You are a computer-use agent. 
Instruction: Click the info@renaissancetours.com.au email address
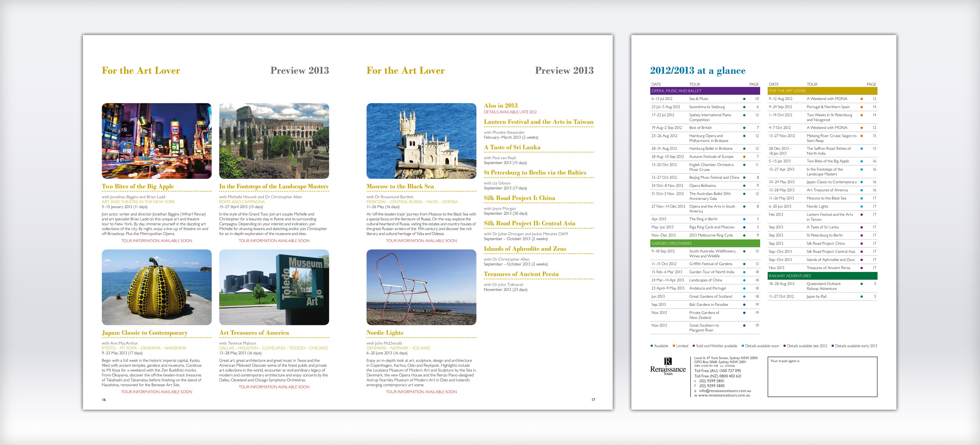[725, 391]
